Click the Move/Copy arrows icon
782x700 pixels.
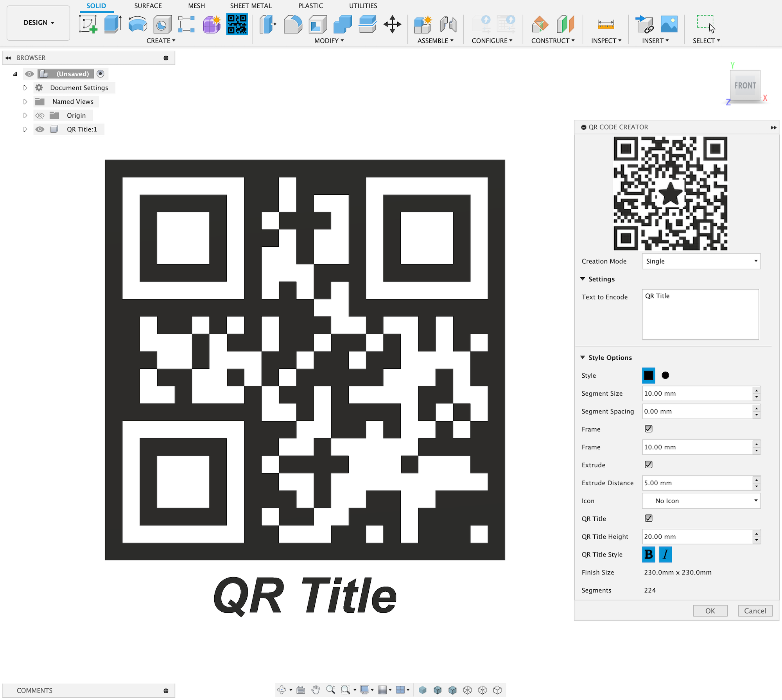(392, 24)
